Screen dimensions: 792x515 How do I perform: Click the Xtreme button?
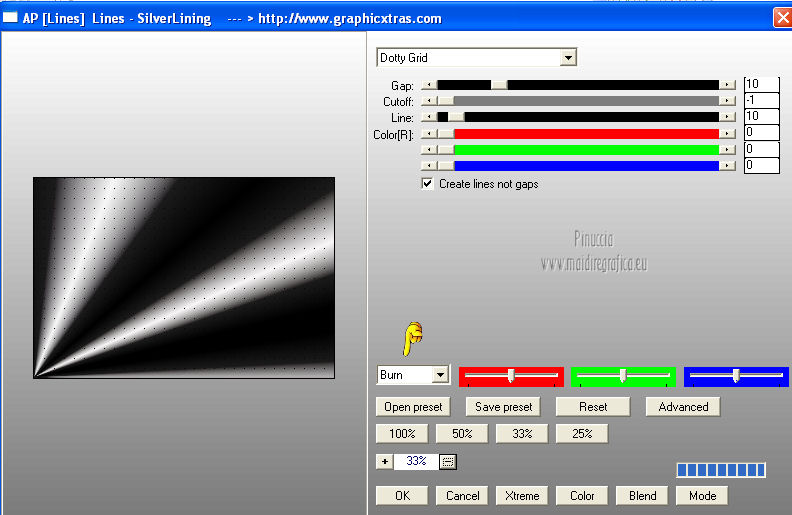522,496
